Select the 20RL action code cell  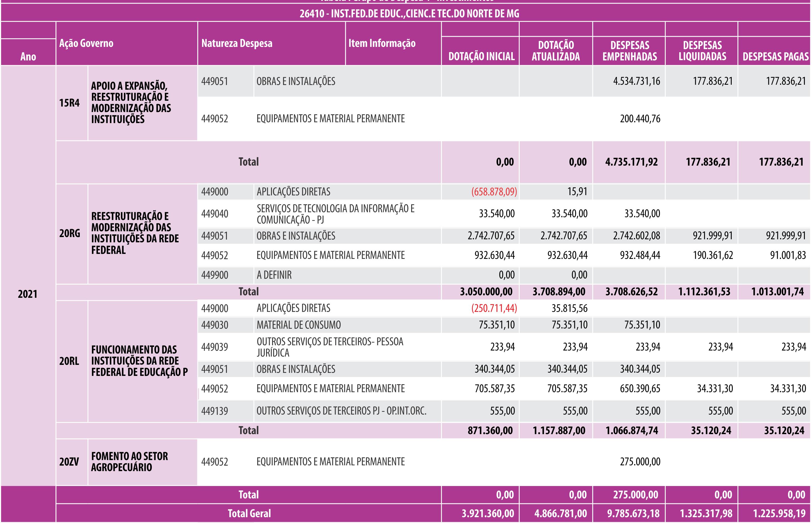tap(69, 361)
